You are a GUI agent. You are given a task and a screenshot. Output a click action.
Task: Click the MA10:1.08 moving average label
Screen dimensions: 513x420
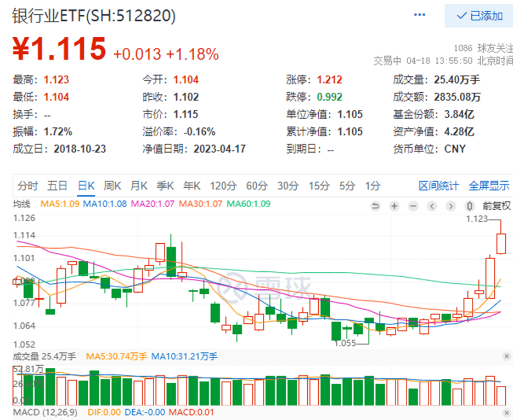pyautogui.click(x=105, y=204)
